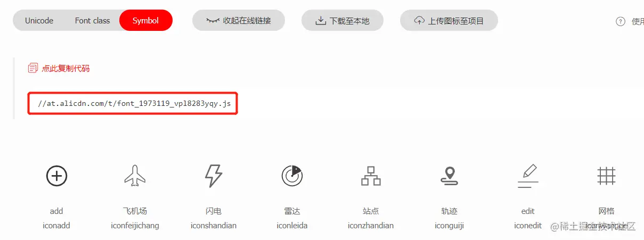
Task: Select the 站点 network node icon
Action: pos(371,176)
